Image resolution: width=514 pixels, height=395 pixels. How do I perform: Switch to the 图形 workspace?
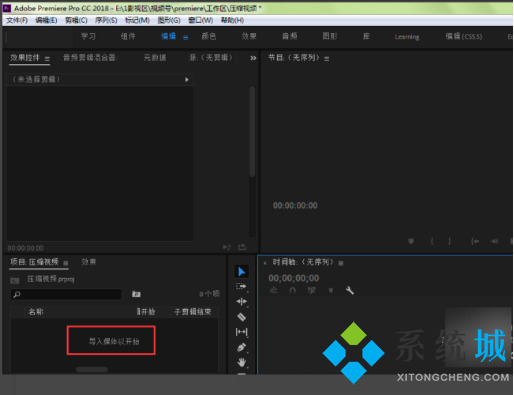330,36
